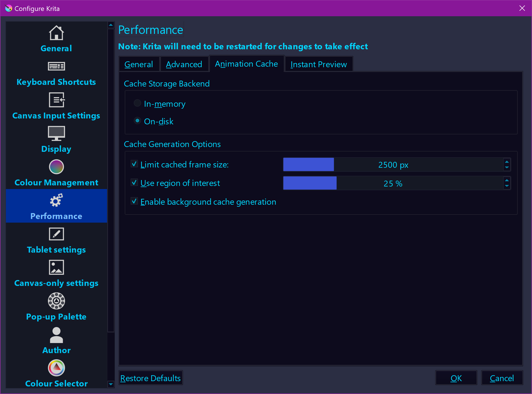Select the In-memory radio button
The width and height of the screenshot is (532, 394).
click(x=137, y=103)
